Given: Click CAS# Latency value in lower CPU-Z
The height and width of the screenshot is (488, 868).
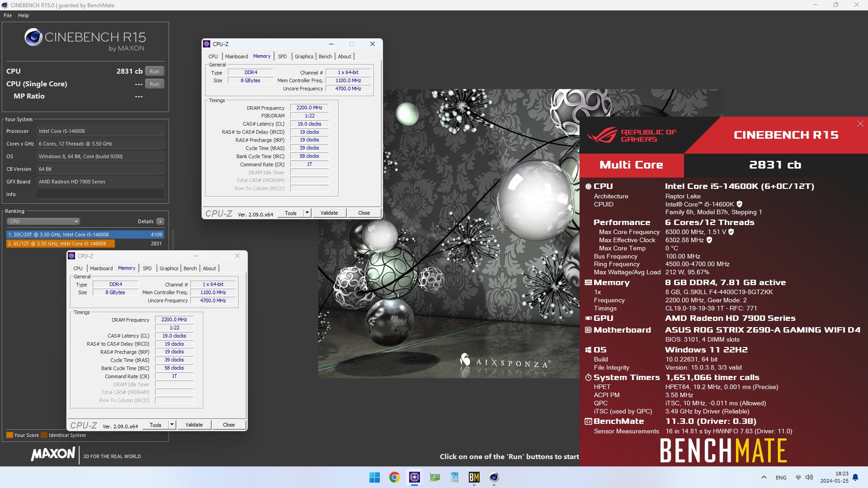Looking at the screenshot, I should pos(174,336).
